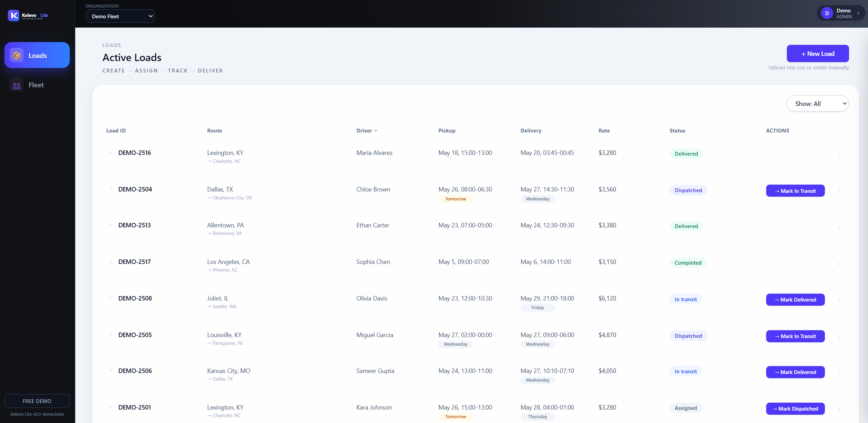
Task: Open the kebab menu for DEMO-2506
Action: (839, 373)
